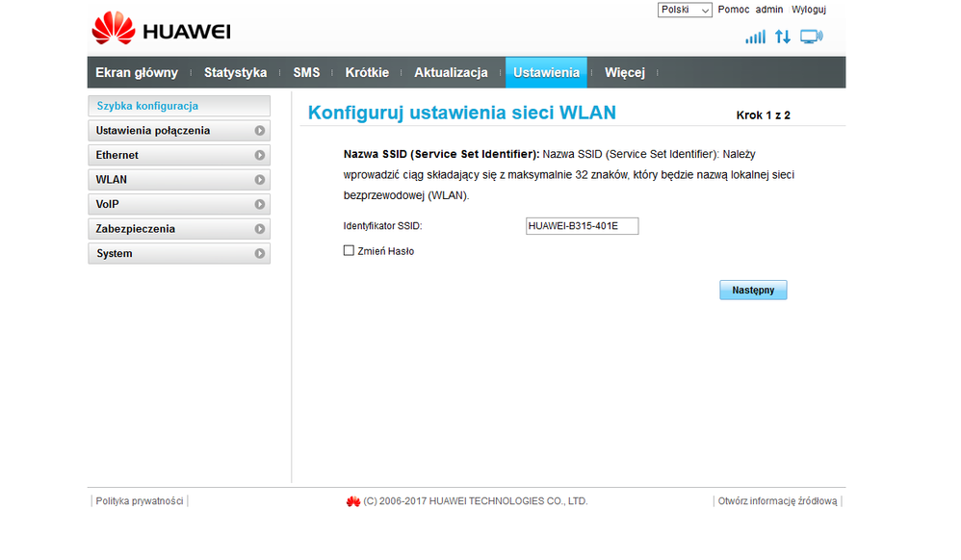Click the data transfer arrows icon
Screen dimensions: 961x560
pos(783,37)
